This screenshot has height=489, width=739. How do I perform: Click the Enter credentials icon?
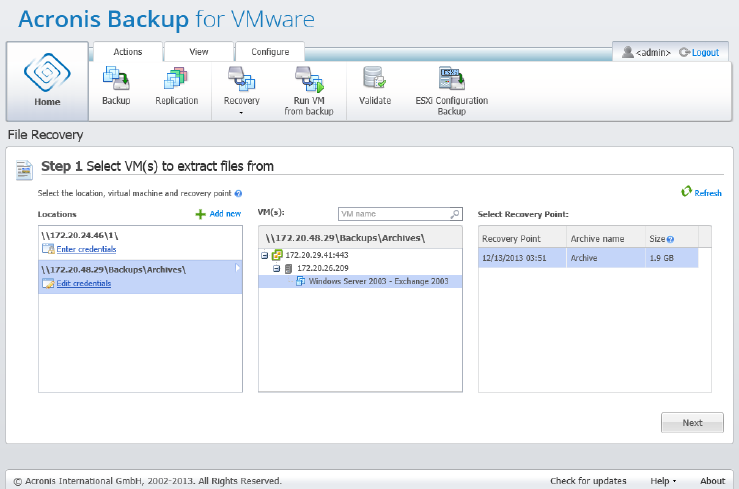click(x=48, y=249)
